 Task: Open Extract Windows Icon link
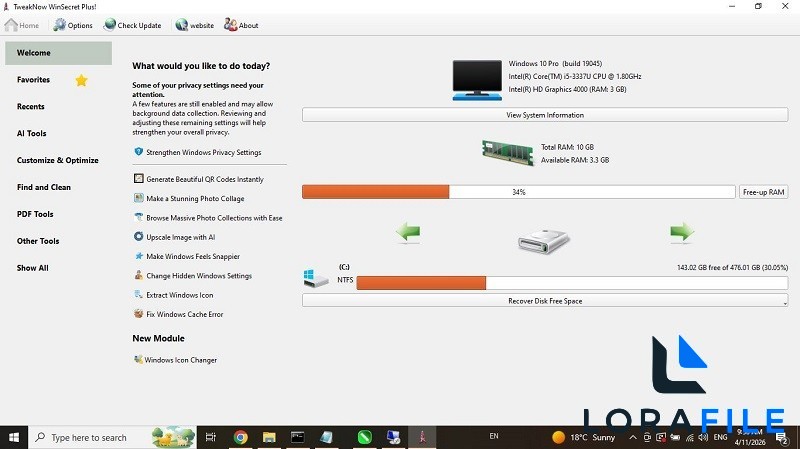pyautogui.click(x=180, y=295)
